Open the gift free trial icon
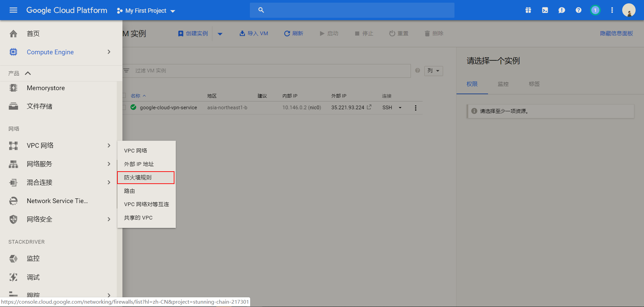 528,10
